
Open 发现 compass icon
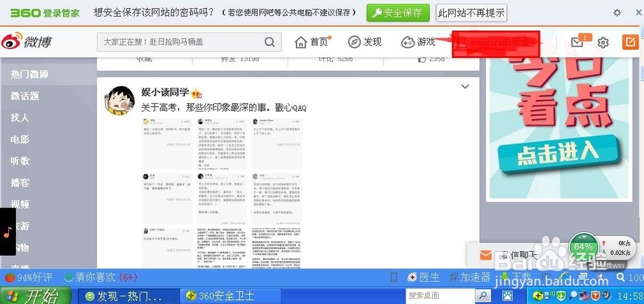tap(354, 42)
